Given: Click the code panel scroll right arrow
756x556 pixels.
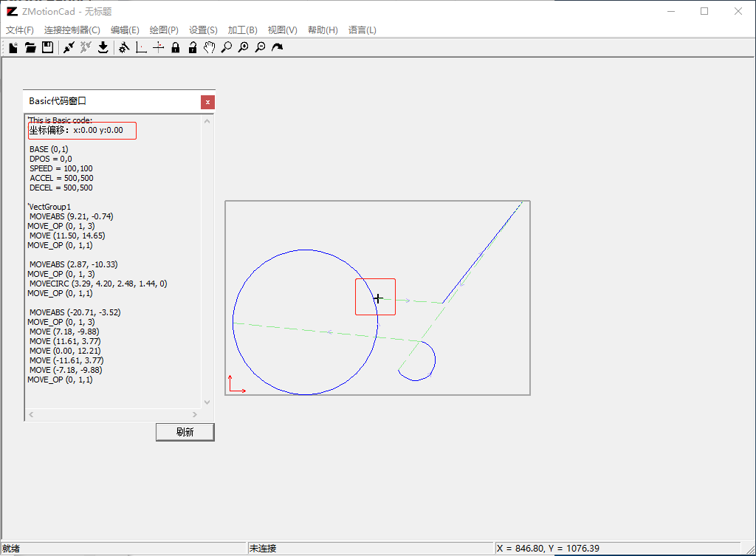Looking at the screenshot, I should pyautogui.click(x=195, y=414).
